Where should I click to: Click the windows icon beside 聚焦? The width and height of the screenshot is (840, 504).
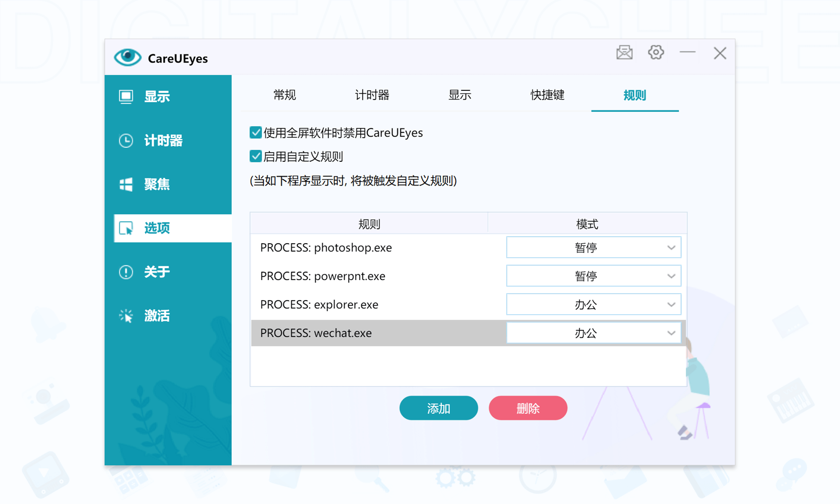coord(126,184)
